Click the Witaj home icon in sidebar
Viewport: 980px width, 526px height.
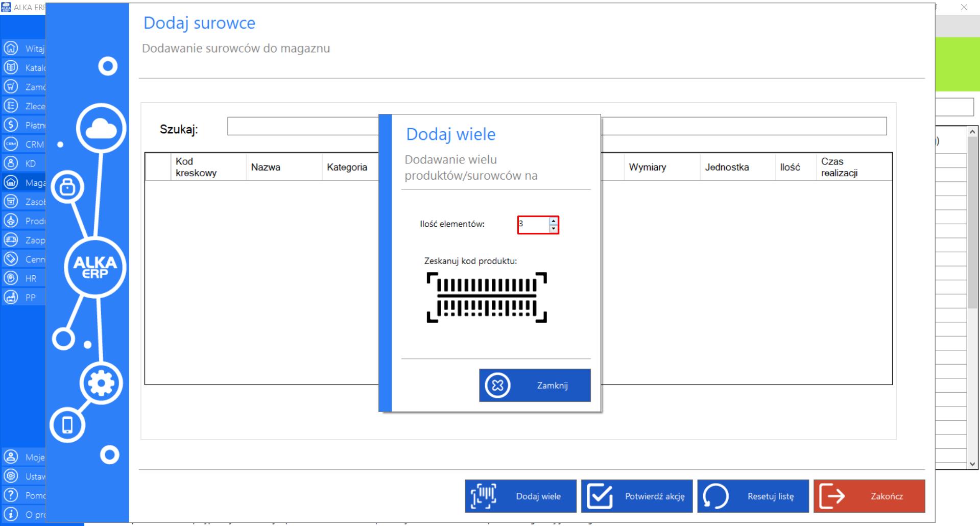coord(11,48)
